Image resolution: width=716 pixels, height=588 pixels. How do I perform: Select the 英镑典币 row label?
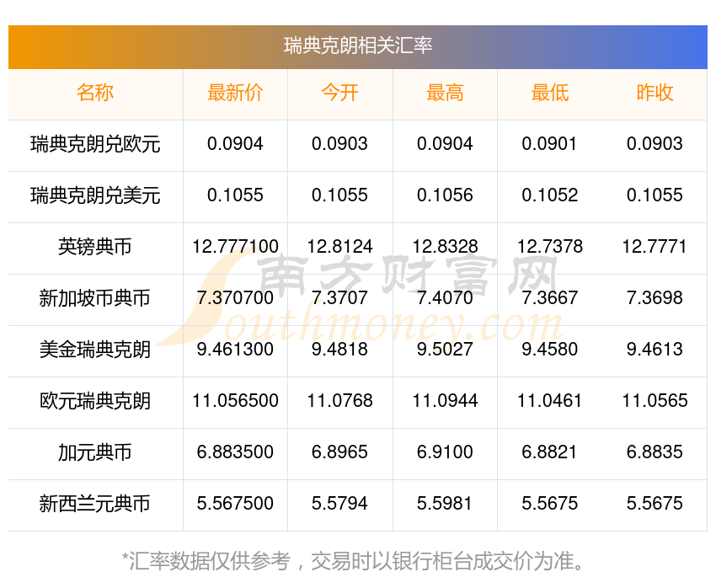(x=95, y=247)
